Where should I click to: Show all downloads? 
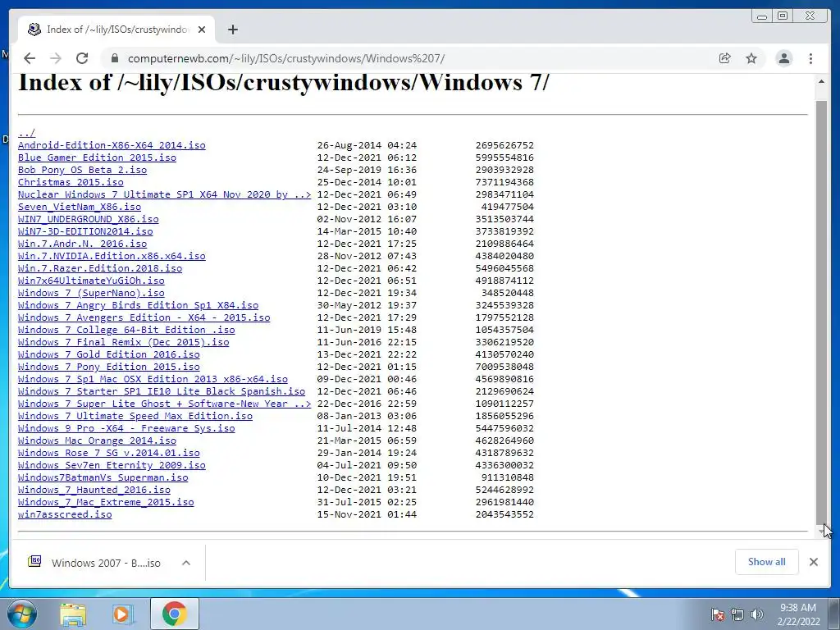[767, 561]
